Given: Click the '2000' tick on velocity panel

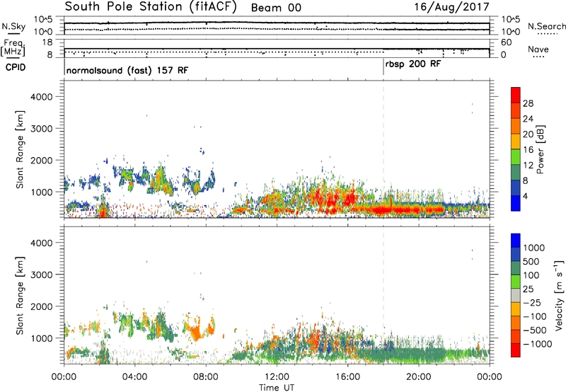Looking at the screenshot, I should point(41,306).
